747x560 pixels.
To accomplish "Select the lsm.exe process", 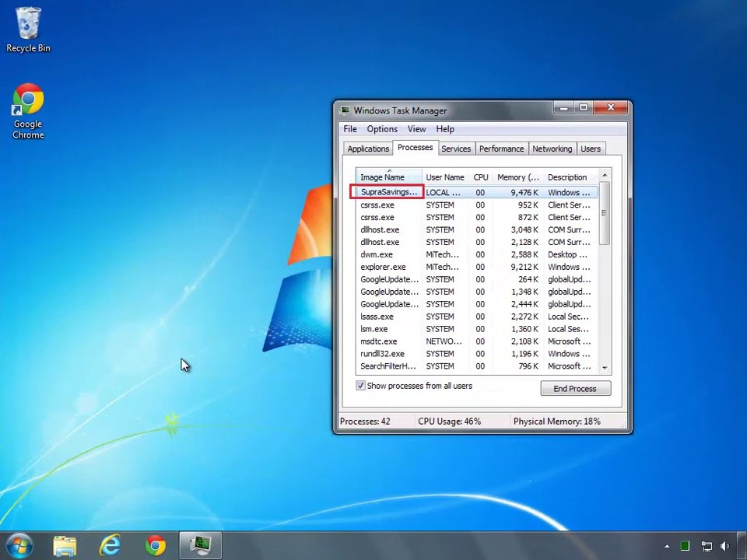I will coord(477,328).
